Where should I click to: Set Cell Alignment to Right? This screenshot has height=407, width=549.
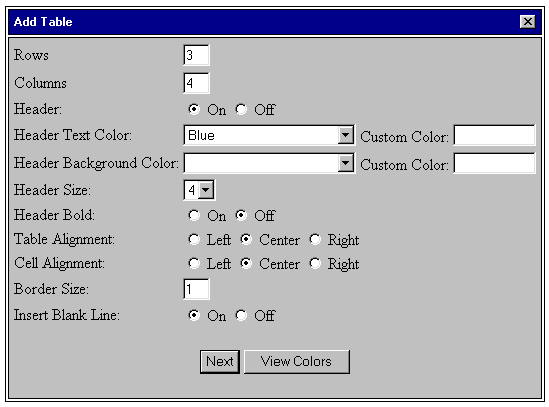[x=315, y=263]
